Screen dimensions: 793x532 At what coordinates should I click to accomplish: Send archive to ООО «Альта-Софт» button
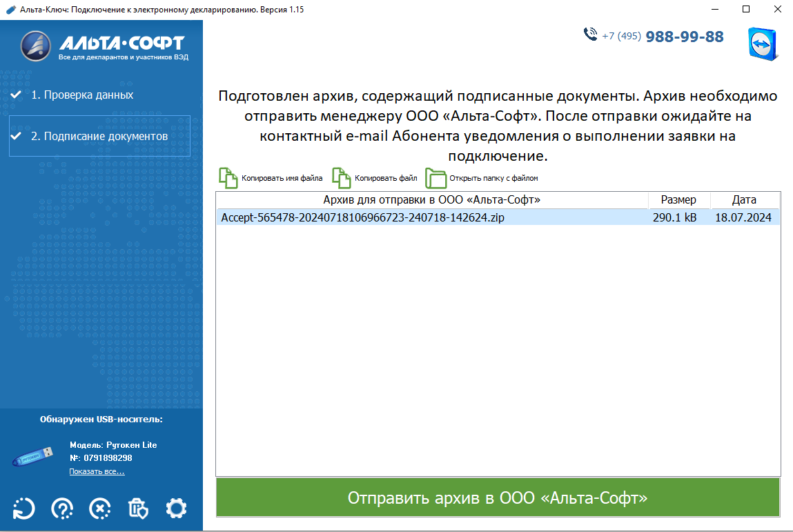pos(498,497)
